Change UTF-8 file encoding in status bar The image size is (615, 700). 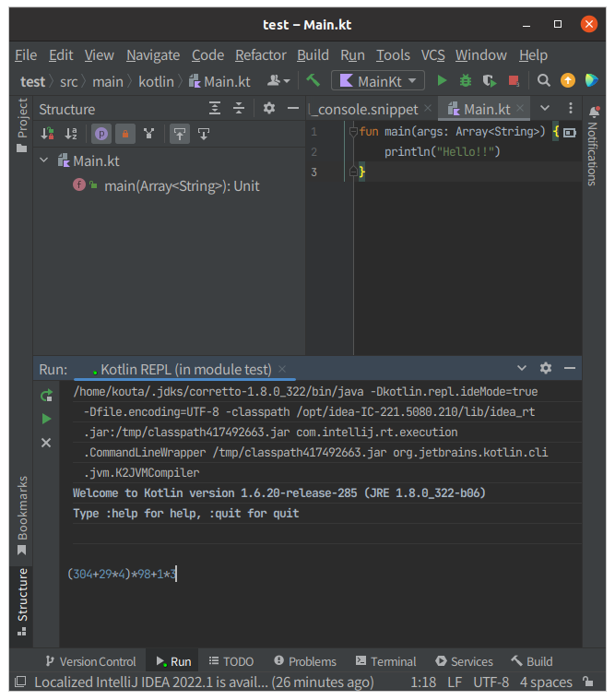pyautogui.click(x=491, y=682)
